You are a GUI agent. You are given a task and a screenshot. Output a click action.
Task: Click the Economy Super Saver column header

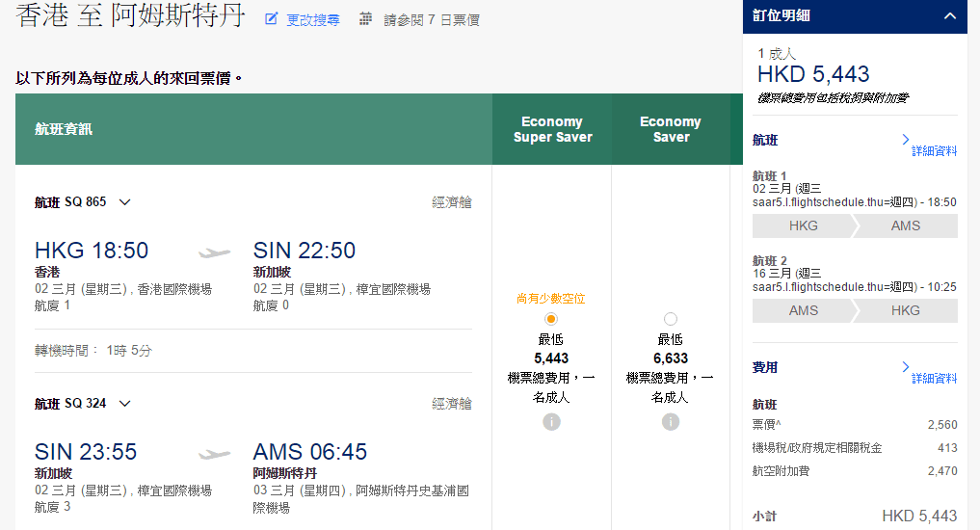552,129
